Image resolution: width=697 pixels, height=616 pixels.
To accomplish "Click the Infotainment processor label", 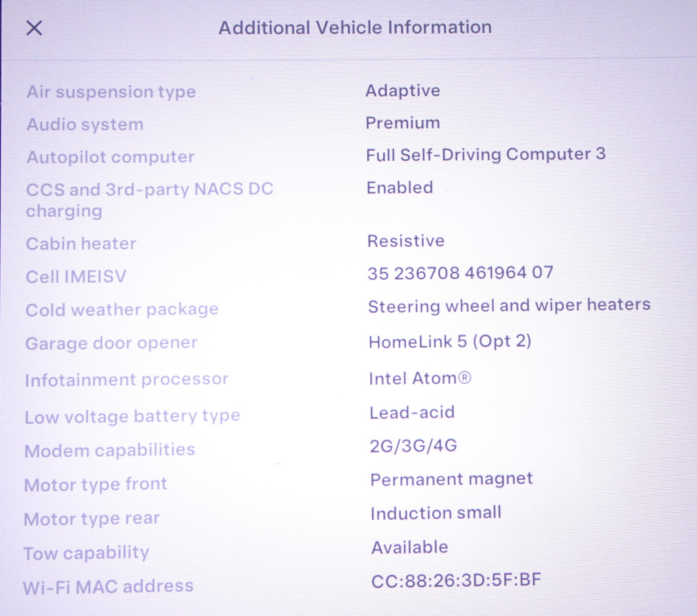I will coord(127,380).
